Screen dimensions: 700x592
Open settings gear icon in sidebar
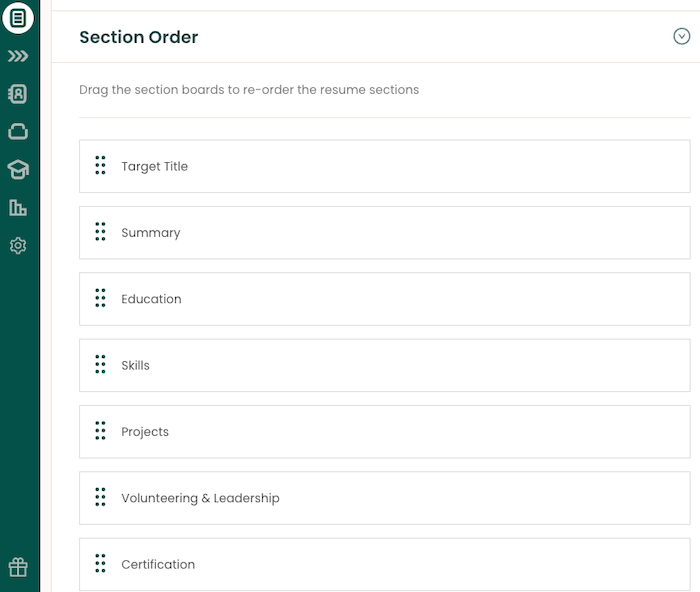(x=18, y=245)
